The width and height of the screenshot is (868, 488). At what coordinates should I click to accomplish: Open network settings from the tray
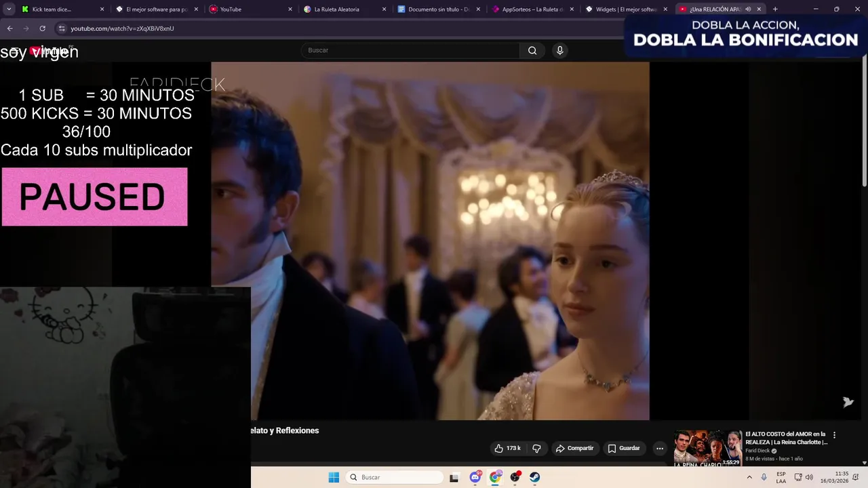tap(798, 477)
